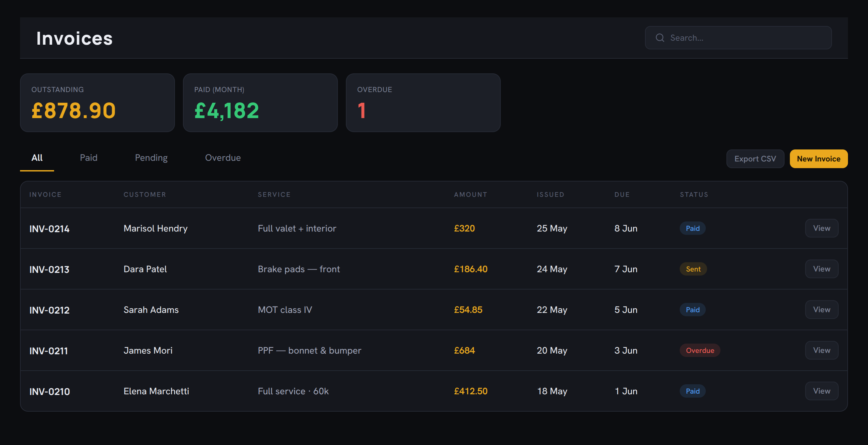Click the PPF — bonnet & bumper service
The height and width of the screenshot is (445, 868).
coord(309,351)
